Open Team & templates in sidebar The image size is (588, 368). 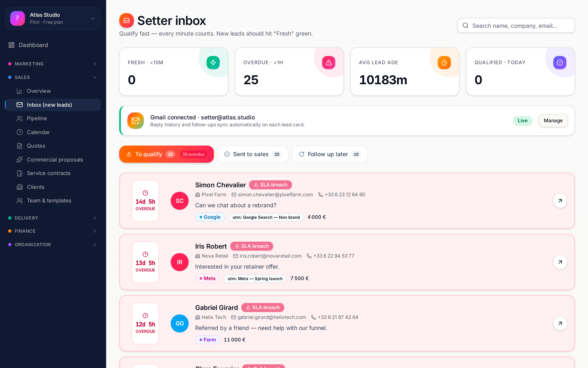point(53,201)
